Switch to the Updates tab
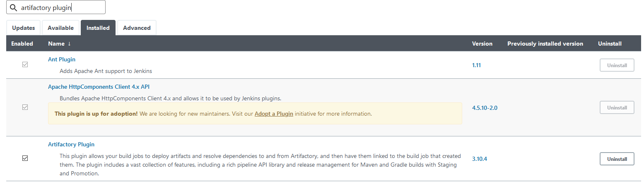The image size is (644, 182). click(x=24, y=28)
